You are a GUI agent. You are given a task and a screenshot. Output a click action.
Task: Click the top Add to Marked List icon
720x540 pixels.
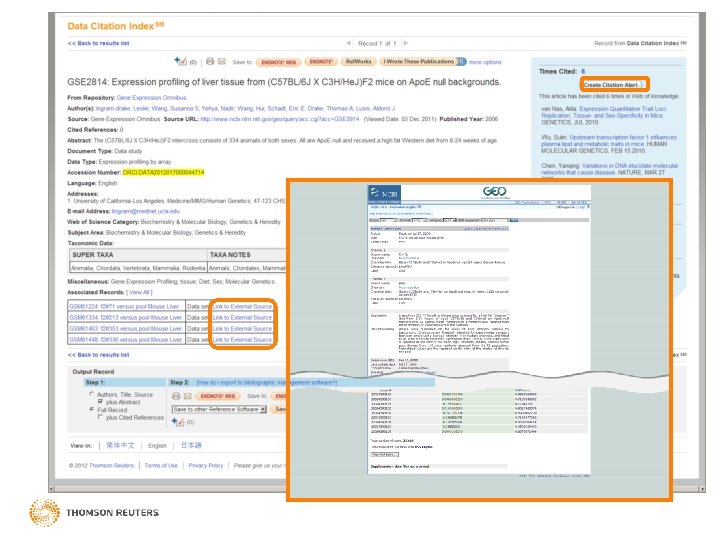coord(180,61)
